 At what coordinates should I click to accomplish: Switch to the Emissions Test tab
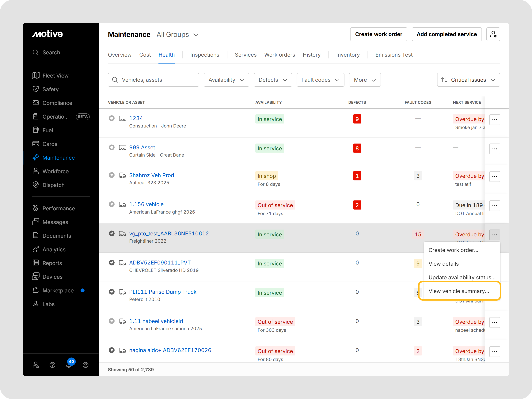[394, 55]
